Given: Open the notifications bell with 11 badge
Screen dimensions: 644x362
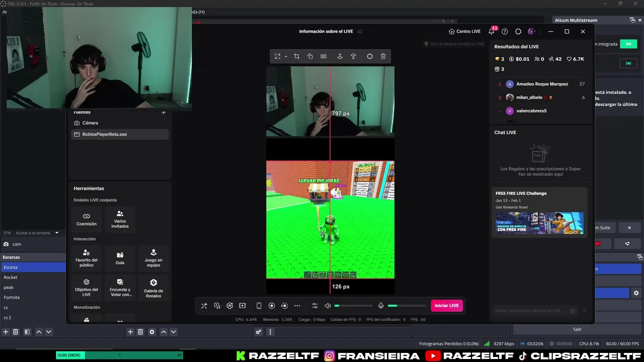Looking at the screenshot, I should point(492,31).
